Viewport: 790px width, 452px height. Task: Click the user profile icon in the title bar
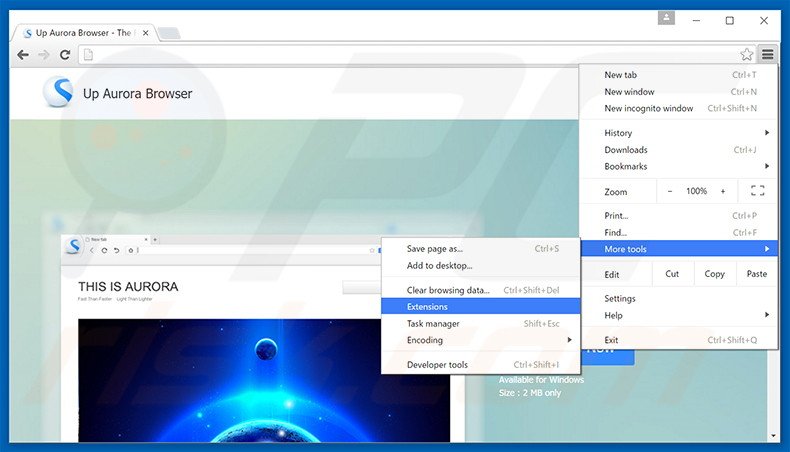[x=666, y=18]
